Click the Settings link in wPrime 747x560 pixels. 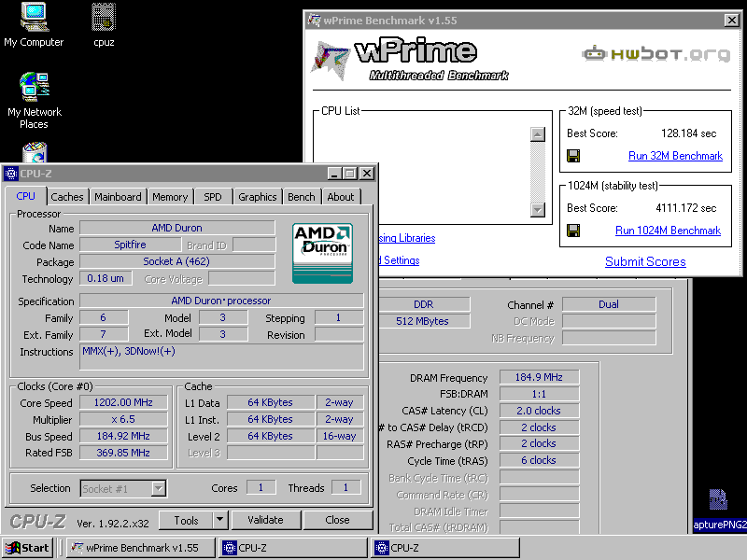coord(400,260)
